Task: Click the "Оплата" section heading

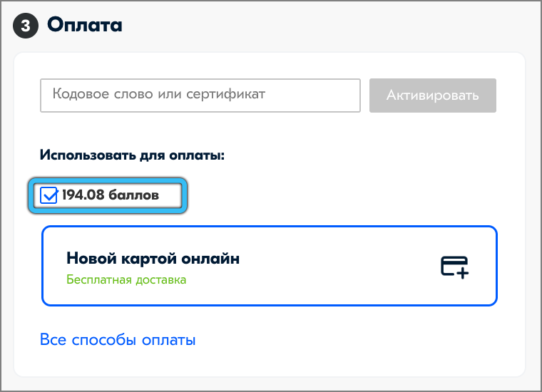Action: pos(85,26)
